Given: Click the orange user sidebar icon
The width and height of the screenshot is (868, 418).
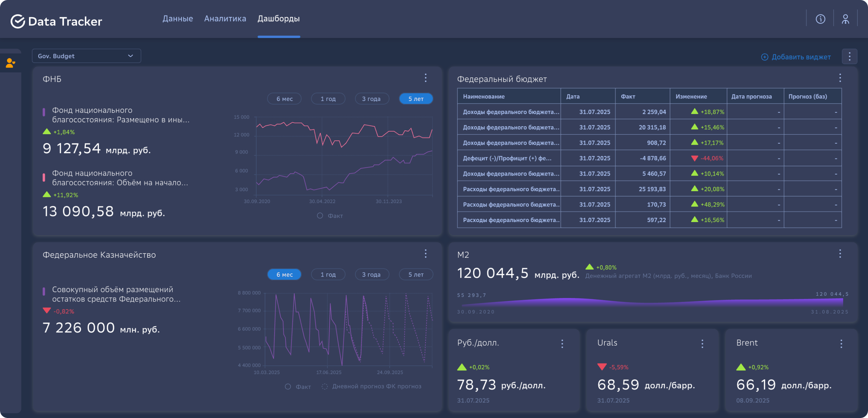Looking at the screenshot, I should 11,63.
